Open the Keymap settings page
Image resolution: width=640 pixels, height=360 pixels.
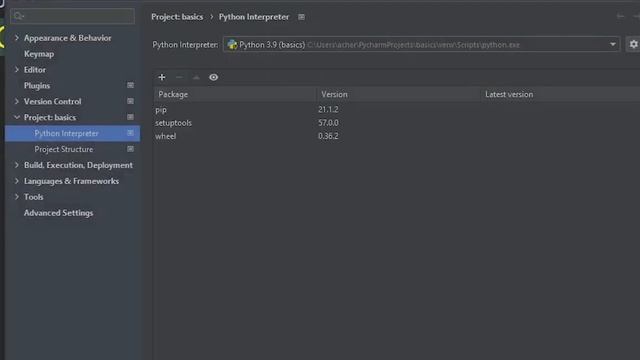[39, 54]
